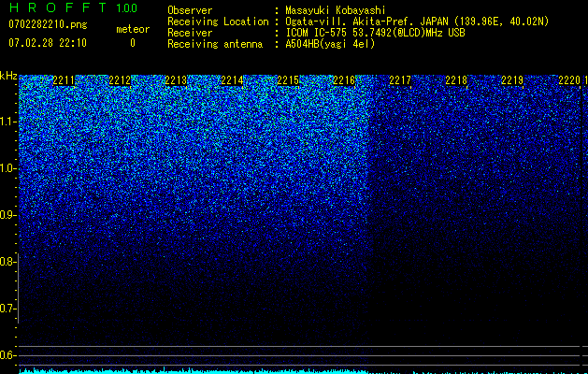Viewport: 588px width, 374px height.
Task: Click the 2217 time marker
Action: pyautogui.click(x=400, y=80)
